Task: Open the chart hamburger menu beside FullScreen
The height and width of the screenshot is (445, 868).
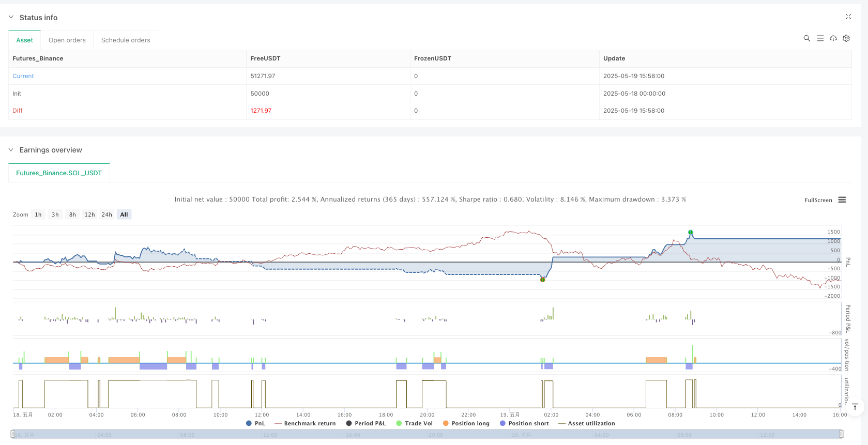Action: 842,200
